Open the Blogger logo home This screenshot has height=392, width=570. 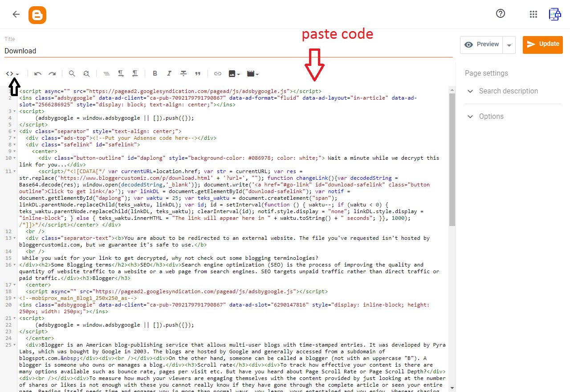[37, 15]
